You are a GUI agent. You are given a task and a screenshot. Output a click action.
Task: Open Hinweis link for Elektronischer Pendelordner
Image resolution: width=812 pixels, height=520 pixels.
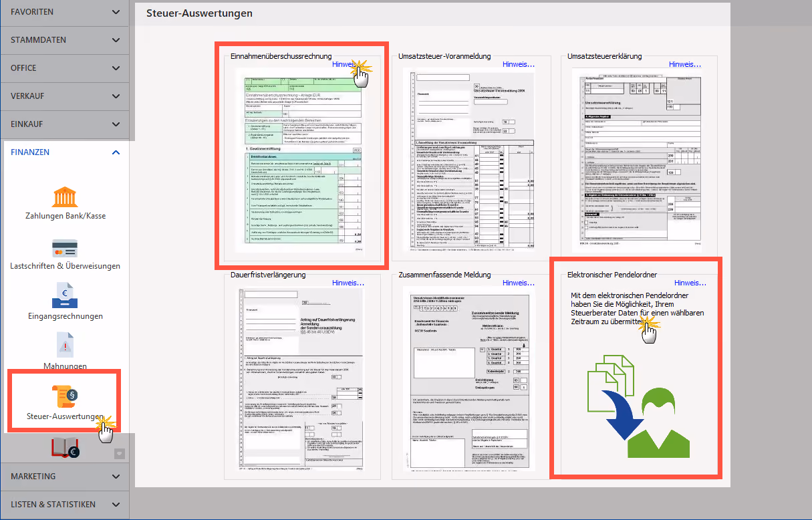(690, 283)
